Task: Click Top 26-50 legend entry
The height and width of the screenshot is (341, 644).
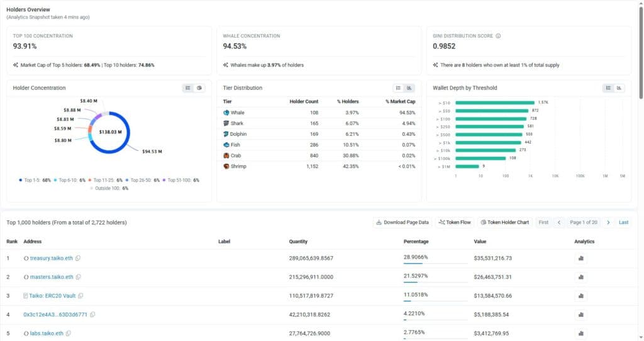Action: click(142, 180)
